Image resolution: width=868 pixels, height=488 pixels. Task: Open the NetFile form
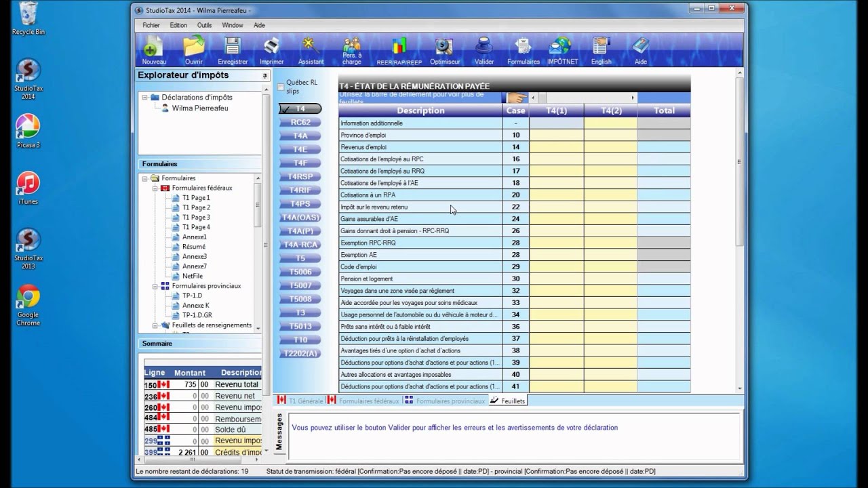click(193, 277)
